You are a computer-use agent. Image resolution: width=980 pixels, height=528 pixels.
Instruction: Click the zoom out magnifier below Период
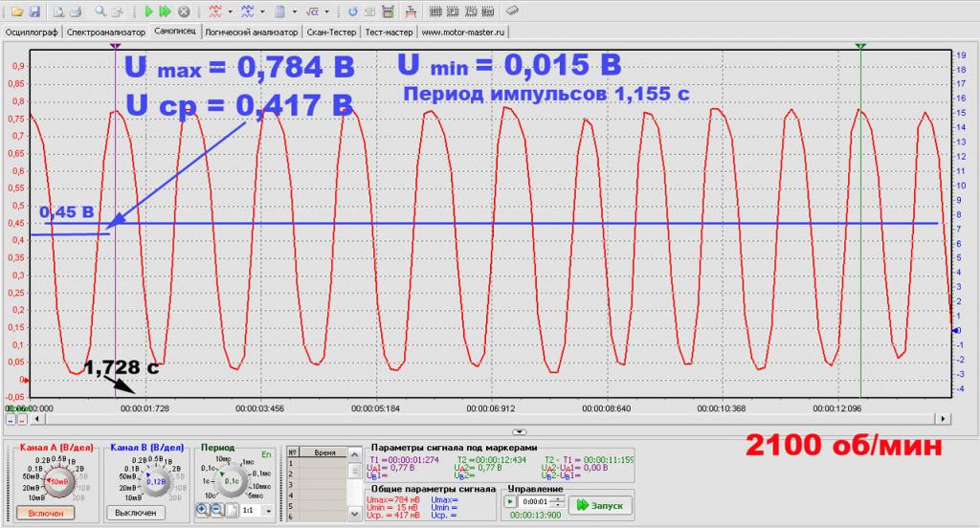(215, 510)
